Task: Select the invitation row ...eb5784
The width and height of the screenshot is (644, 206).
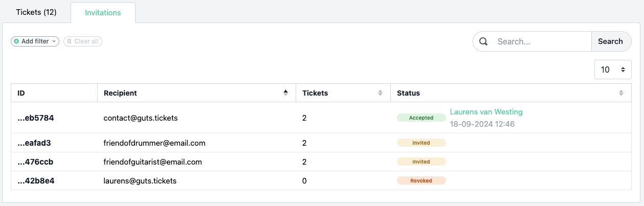Action: (322, 118)
